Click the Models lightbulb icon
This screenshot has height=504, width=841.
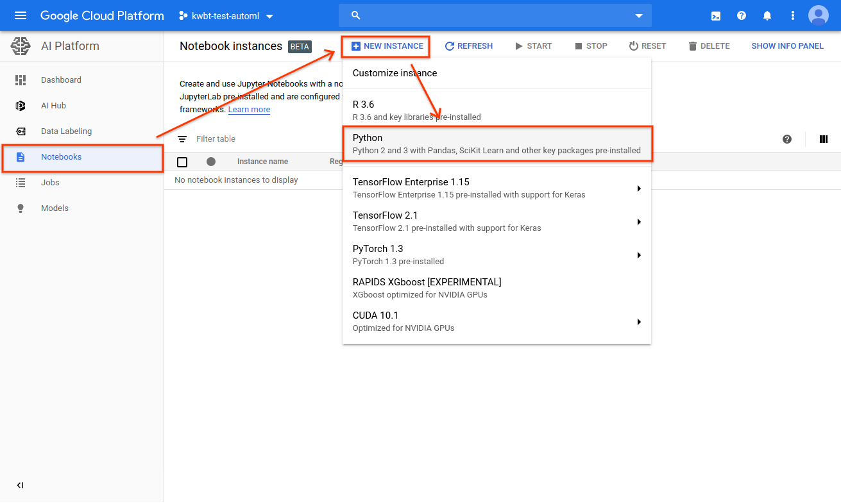pos(21,208)
